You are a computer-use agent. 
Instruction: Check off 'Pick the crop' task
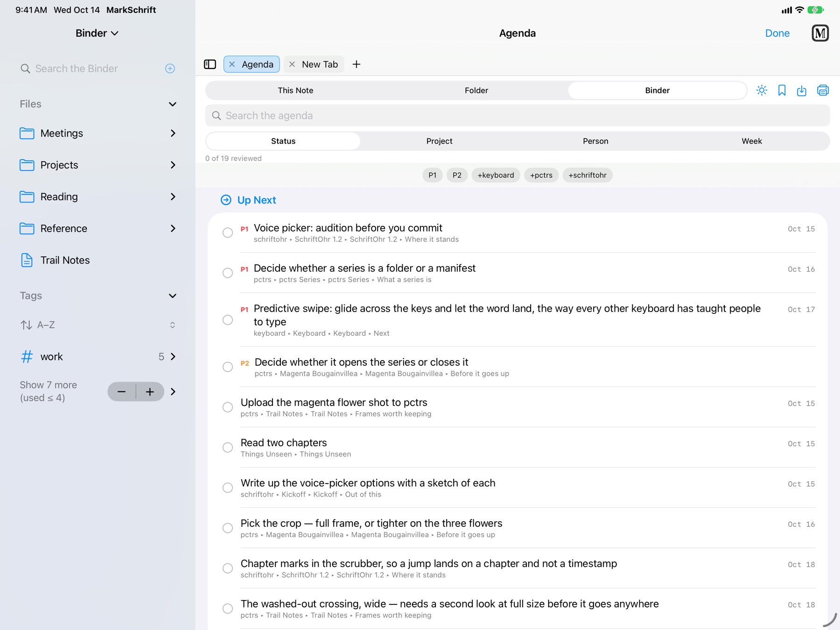228,528
